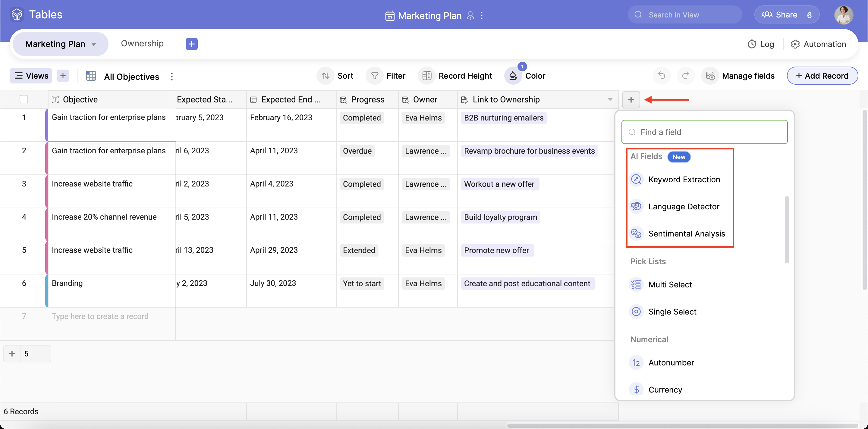
Task: Add new table with blue plus icon
Action: coord(191,44)
